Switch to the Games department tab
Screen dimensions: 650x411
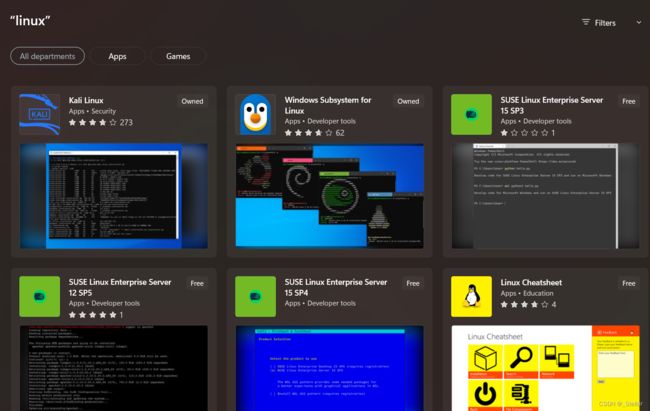click(178, 56)
